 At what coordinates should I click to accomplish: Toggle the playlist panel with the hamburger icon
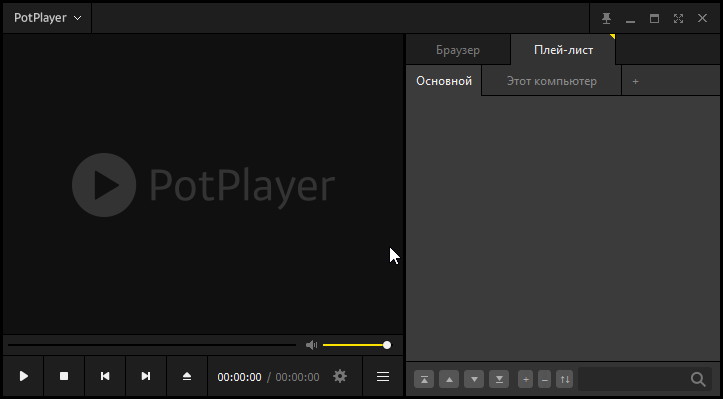tap(383, 376)
